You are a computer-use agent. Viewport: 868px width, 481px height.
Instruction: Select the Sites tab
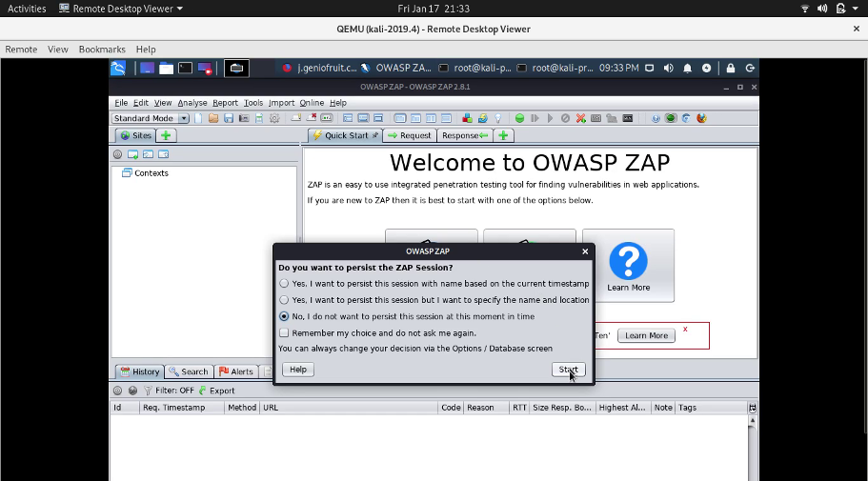[x=135, y=135]
